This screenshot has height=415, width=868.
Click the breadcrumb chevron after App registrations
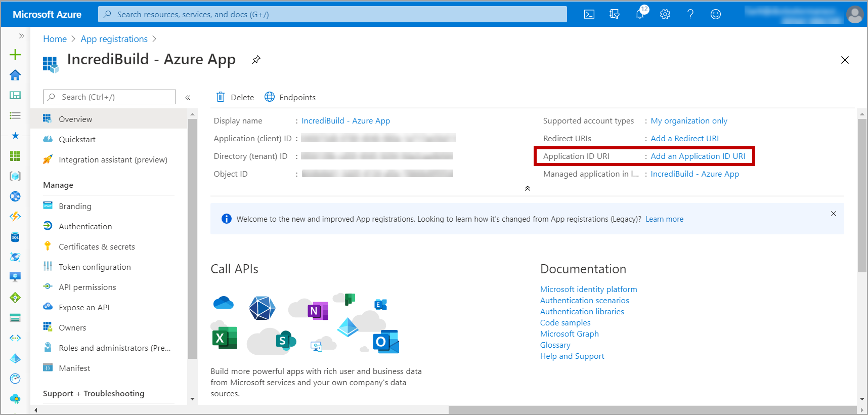coord(154,39)
